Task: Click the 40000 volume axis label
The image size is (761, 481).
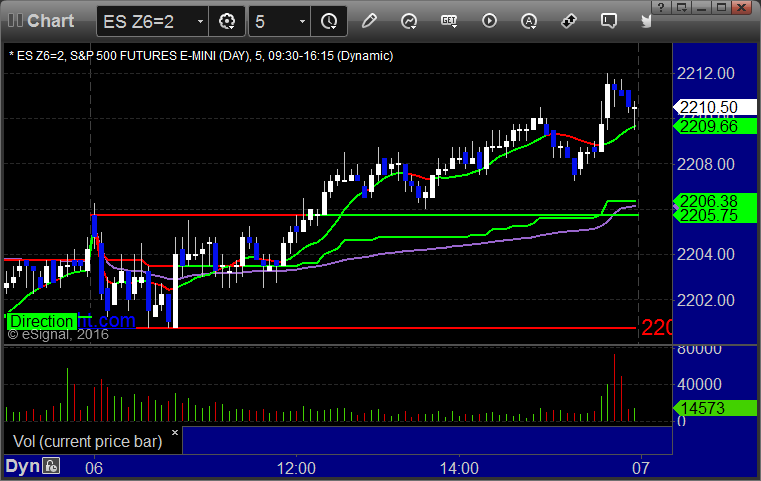Action: 699,384
